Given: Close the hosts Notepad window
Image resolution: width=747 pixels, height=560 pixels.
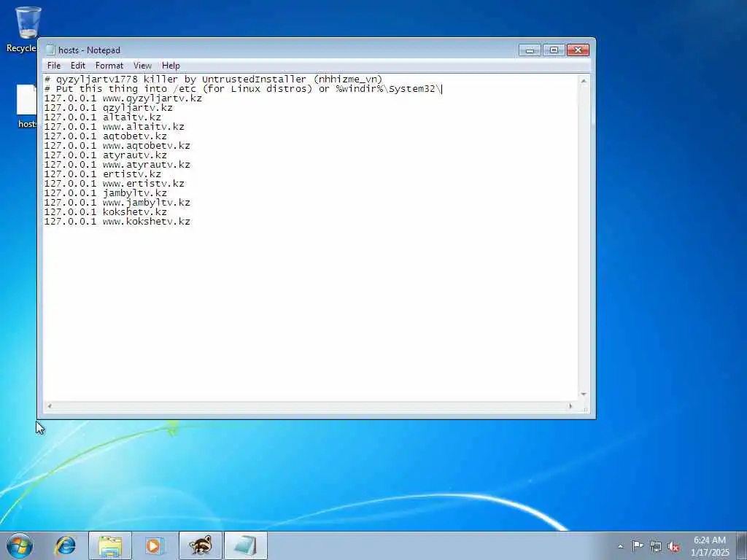Looking at the screenshot, I should (x=578, y=50).
